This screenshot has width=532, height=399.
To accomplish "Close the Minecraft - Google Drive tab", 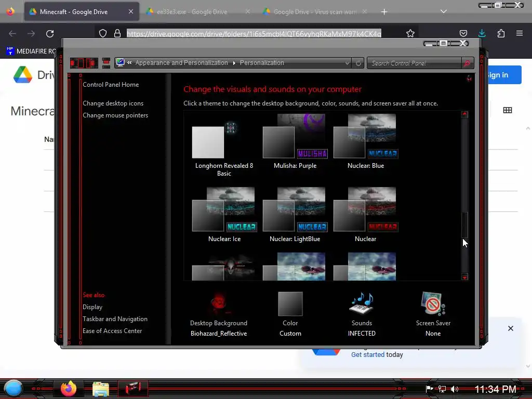I will pos(130,11).
